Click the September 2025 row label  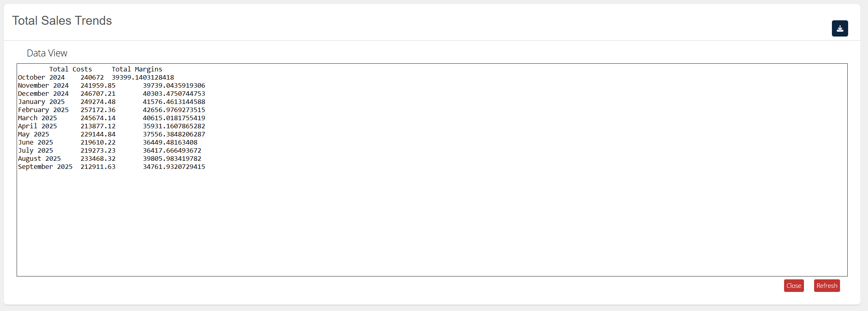pyautogui.click(x=45, y=167)
